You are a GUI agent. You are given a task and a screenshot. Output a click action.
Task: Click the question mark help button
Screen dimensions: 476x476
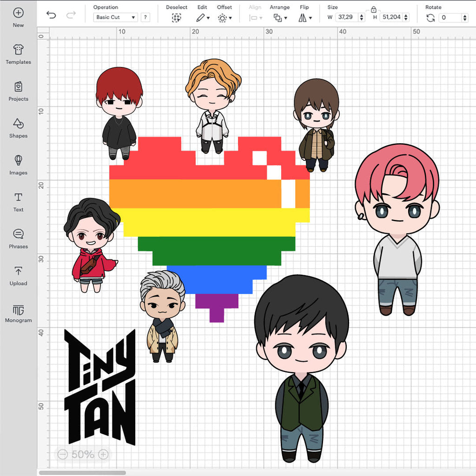pyautogui.click(x=145, y=18)
